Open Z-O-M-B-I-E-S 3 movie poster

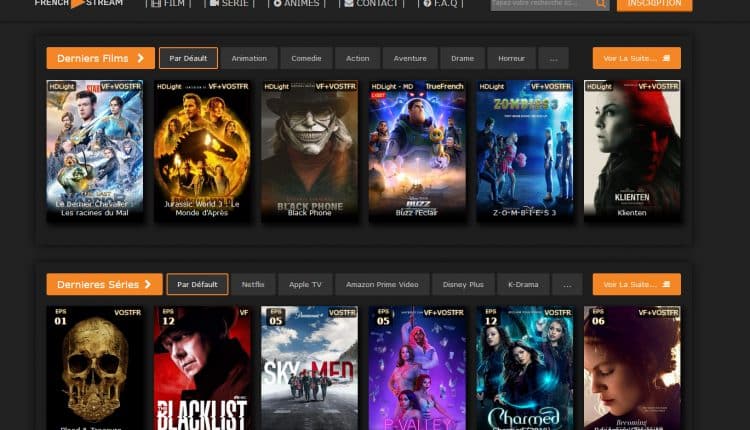[x=525, y=150]
